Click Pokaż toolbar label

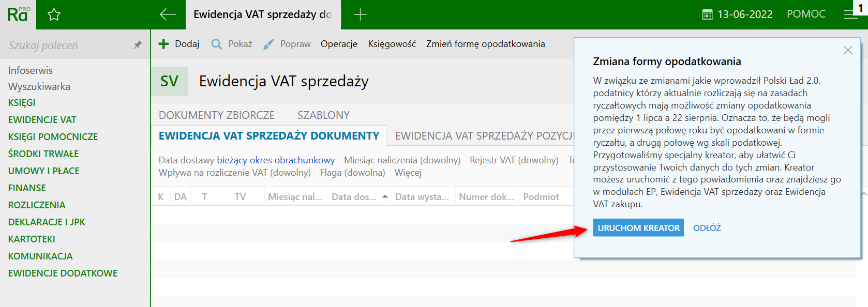(240, 44)
